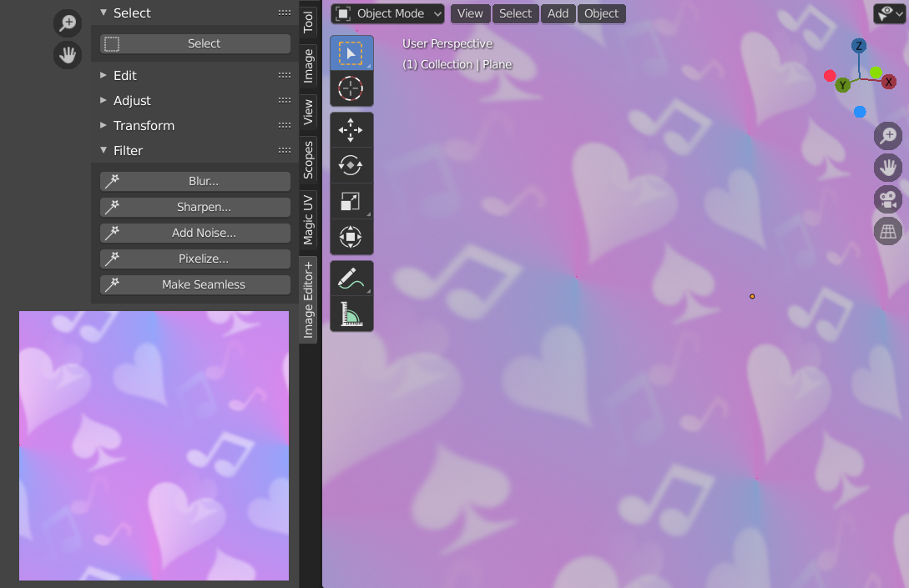Click the Sharpen... filter button
The height and width of the screenshot is (588, 909).
(x=195, y=208)
